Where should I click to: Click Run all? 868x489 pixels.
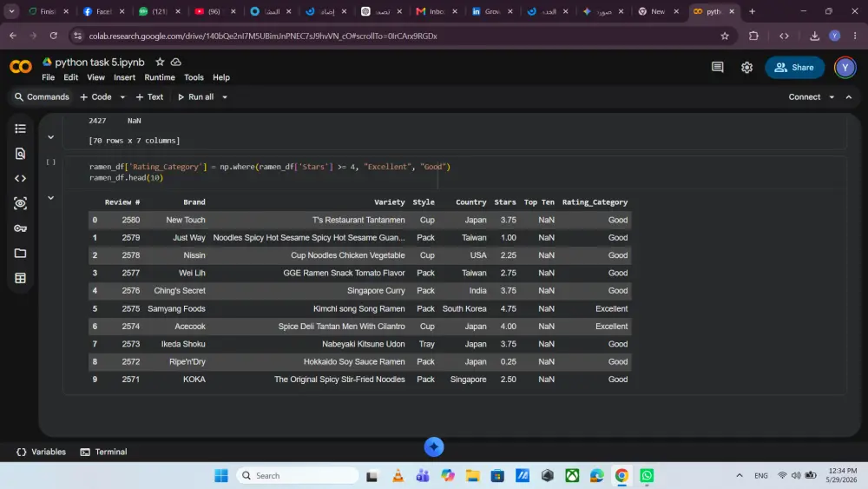(196, 97)
